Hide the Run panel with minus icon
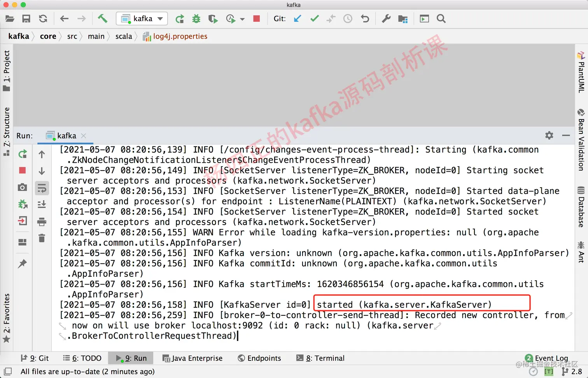This screenshot has width=588, height=378. point(566,135)
